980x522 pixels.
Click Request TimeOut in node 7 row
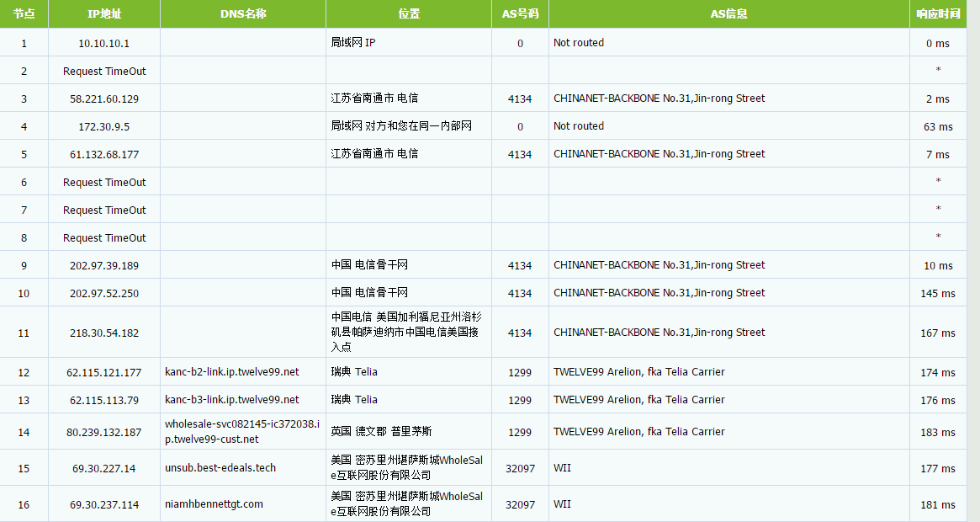tap(104, 210)
